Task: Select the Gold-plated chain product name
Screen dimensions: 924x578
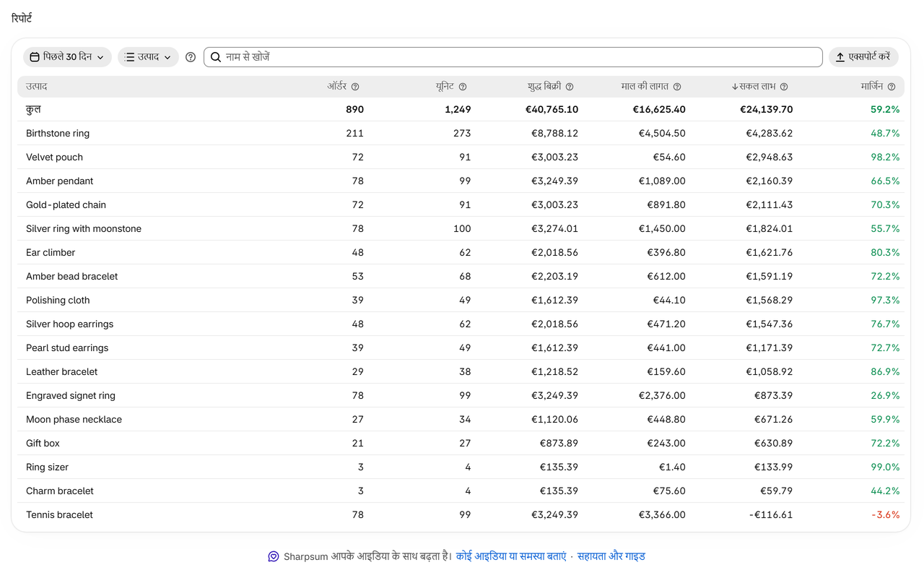Action: (x=66, y=204)
